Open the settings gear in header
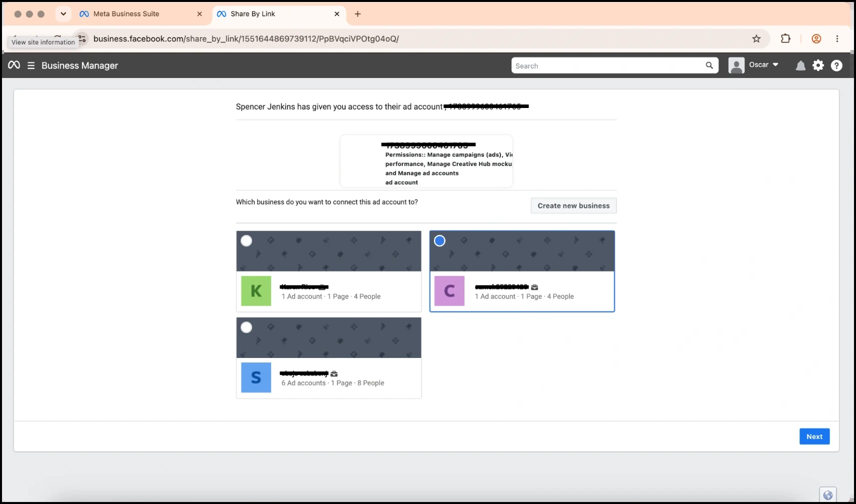Image resolution: width=856 pixels, height=504 pixels. coord(818,65)
